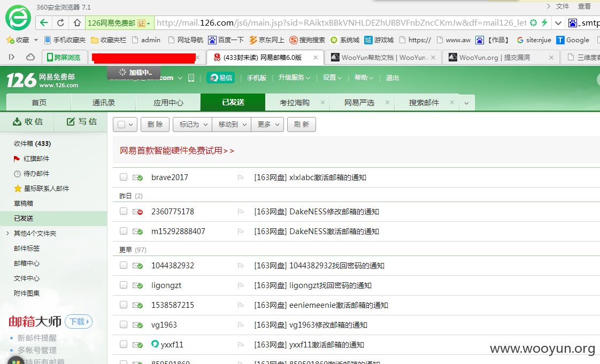This screenshot has width=600, height=364.
Task: Toggle the sidebar panel icon left of tabs
Action: pos(11,57)
